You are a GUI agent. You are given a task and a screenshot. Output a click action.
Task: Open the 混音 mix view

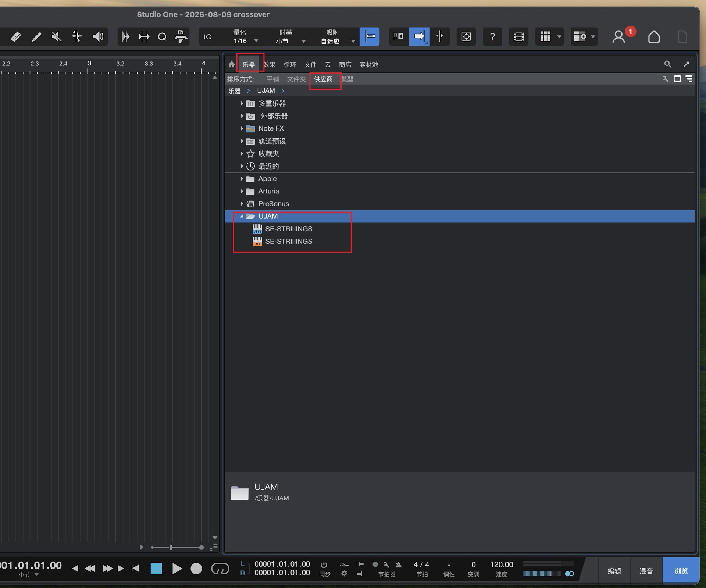[x=646, y=571]
